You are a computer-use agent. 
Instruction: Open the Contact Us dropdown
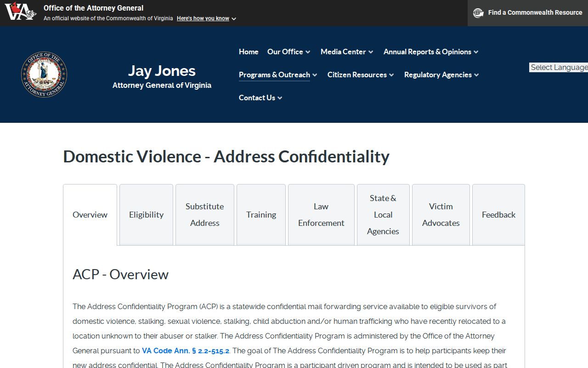pyautogui.click(x=260, y=98)
